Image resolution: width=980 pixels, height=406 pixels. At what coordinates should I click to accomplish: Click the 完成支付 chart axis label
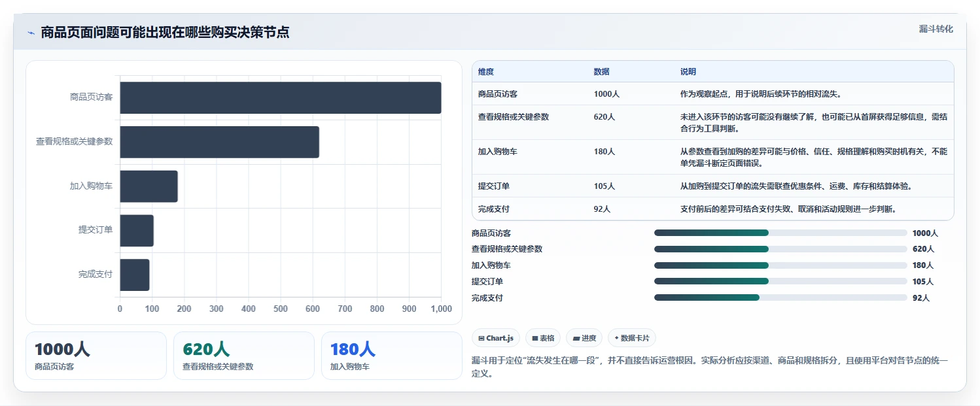click(x=96, y=275)
